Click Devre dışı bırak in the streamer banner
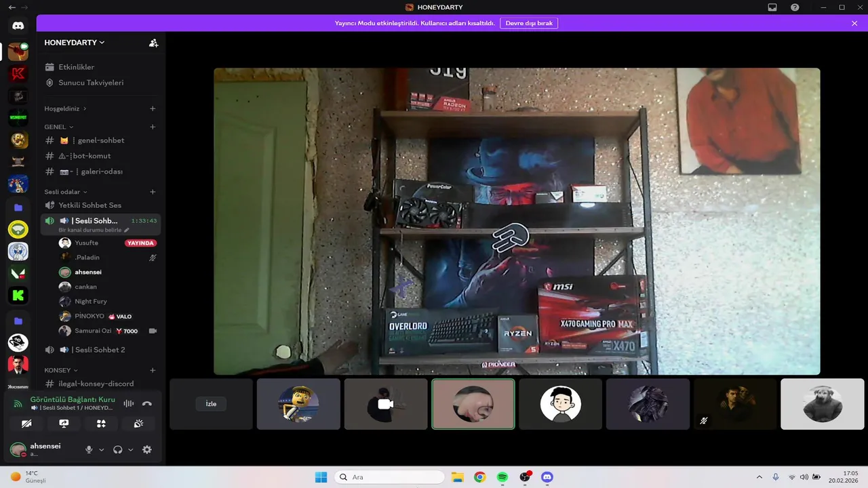Viewport: 868px width, 488px height. (529, 23)
